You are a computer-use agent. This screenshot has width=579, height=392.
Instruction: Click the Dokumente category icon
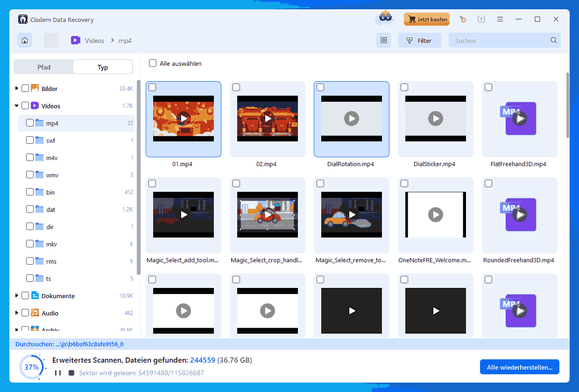click(35, 295)
